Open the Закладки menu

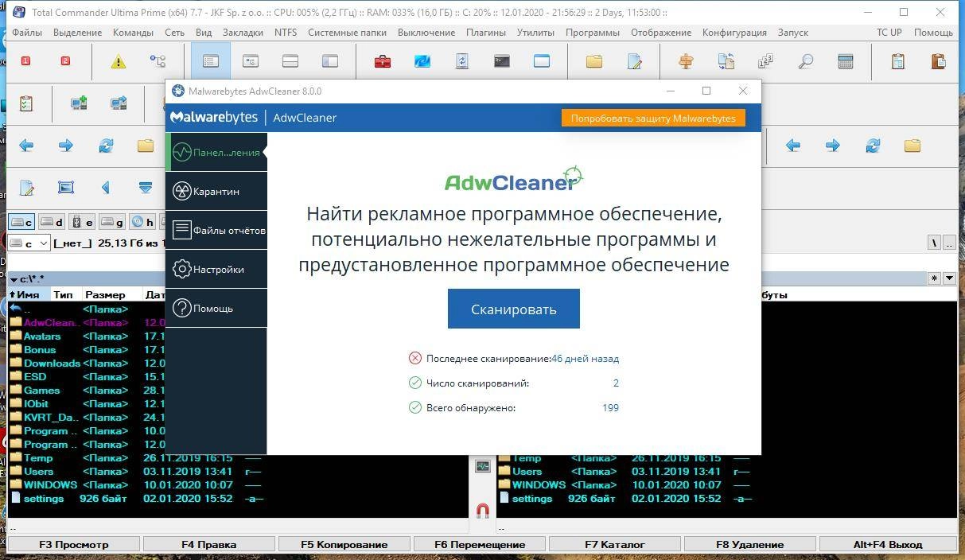(x=243, y=33)
